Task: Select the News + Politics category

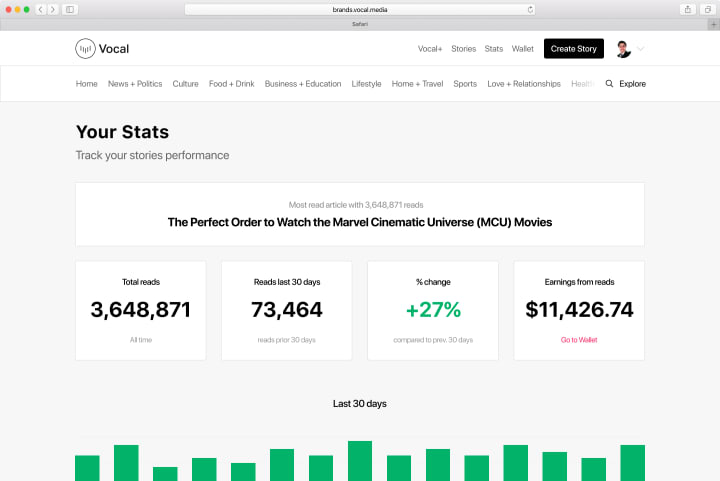Action: pyautogui.click(x=135, y=84)
